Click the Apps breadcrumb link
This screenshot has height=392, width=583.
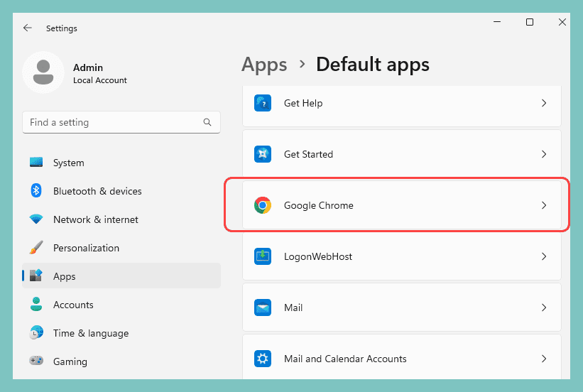pyautogui.click(x=264, y=65)
